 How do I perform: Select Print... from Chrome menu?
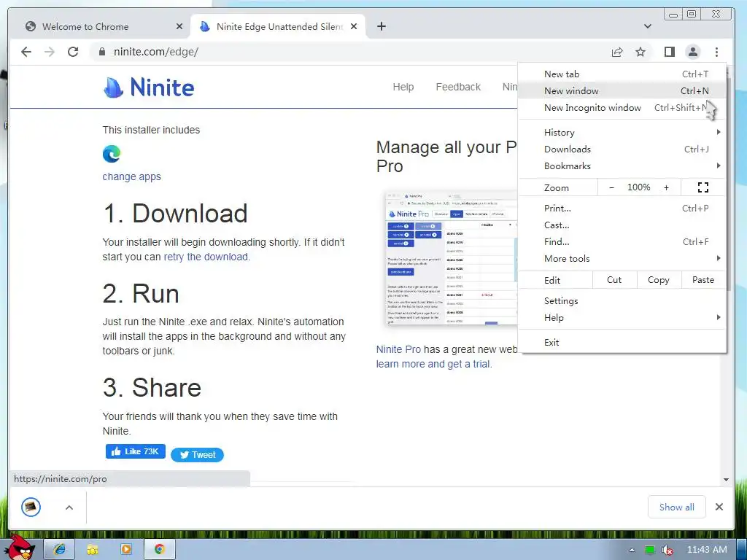click(x=622, y=208)
